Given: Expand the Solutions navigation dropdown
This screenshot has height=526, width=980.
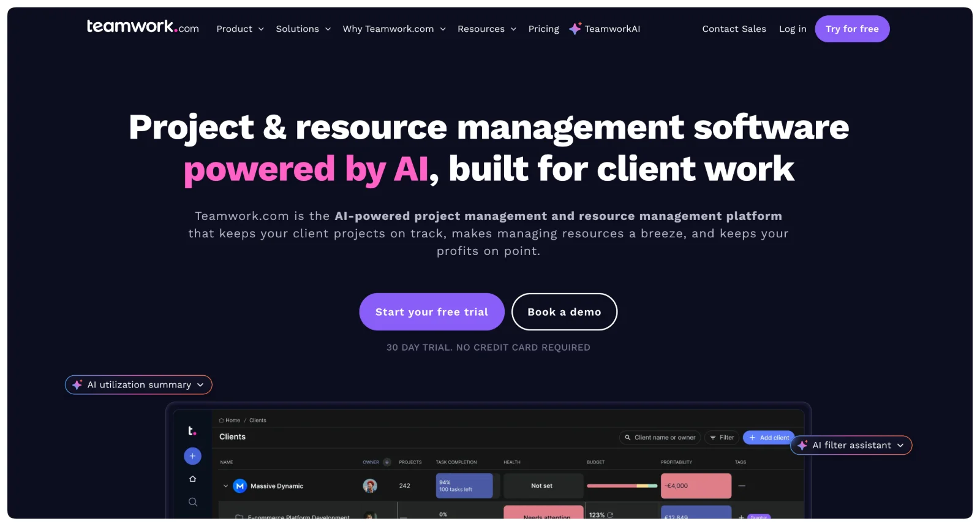Looking at the screenshot, I should 303,29.
